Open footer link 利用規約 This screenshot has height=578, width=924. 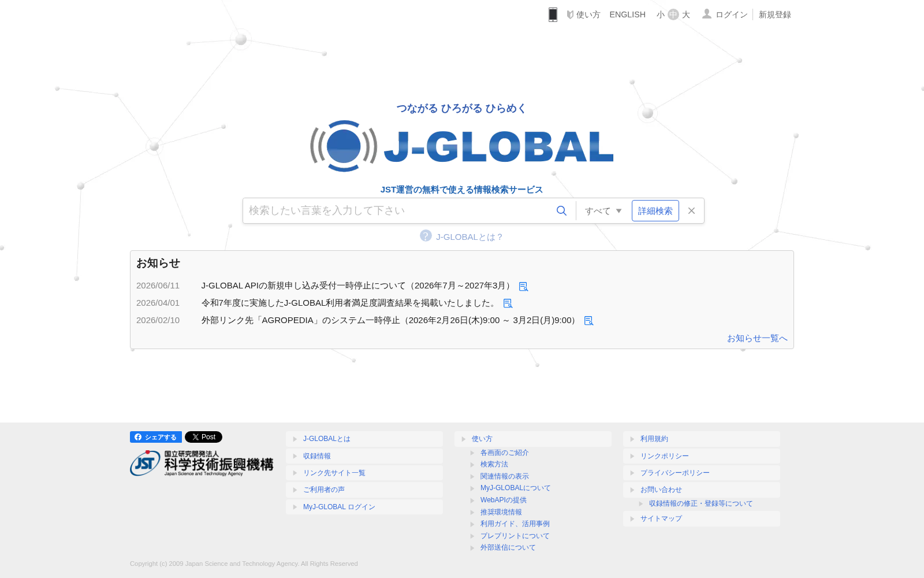click(x=701, y=439)
